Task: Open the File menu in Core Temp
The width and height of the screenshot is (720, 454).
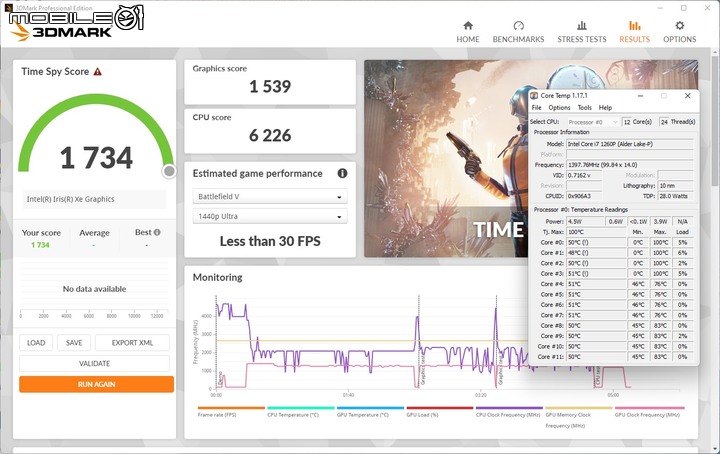Action: (x=536, y=107)
